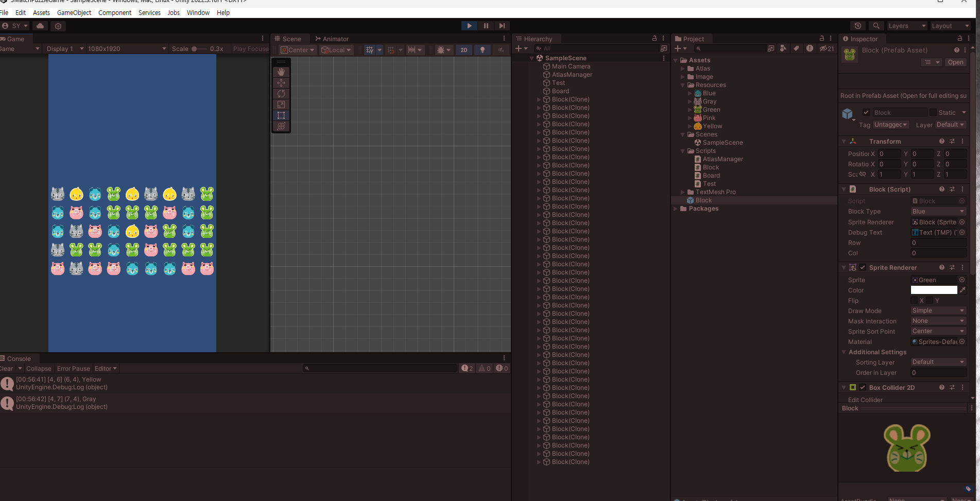Open the Block Type dropdown
The image size is (980, 501).
point(938,211)
